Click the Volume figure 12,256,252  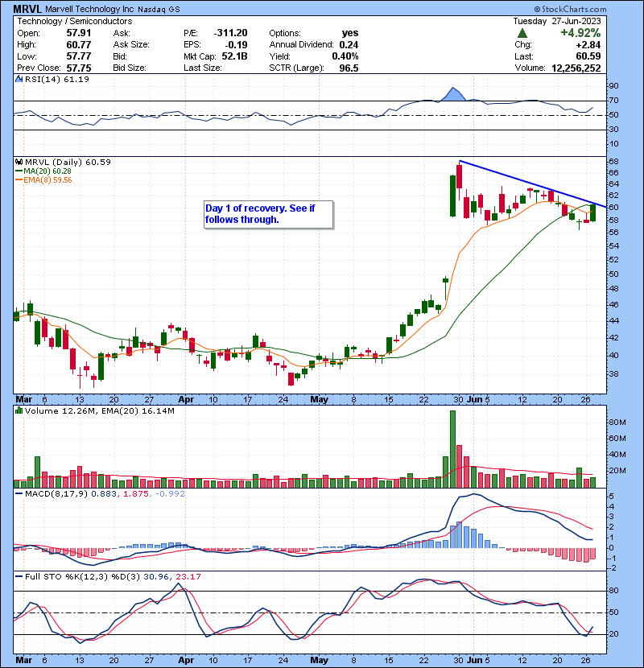coord(576,68)
